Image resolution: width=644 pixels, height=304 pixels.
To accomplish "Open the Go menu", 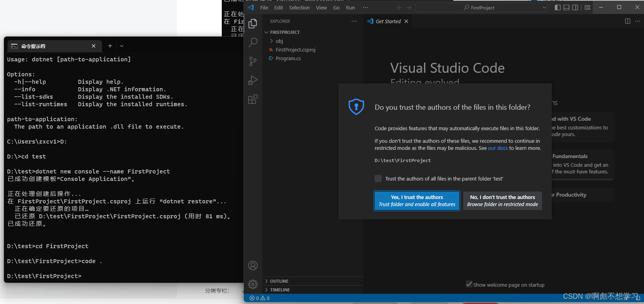I will (x=336, y=7).
